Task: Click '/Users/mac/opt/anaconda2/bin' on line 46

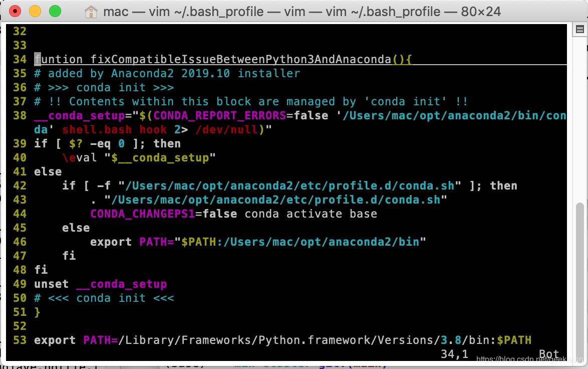Action: pyautogui.click(x=322, y=242)
